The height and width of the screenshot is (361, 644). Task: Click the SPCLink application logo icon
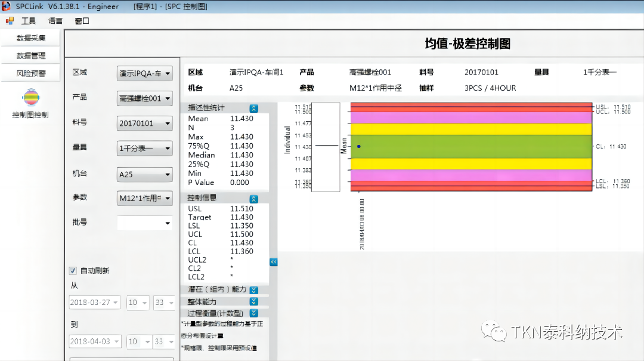coord(6,6)
